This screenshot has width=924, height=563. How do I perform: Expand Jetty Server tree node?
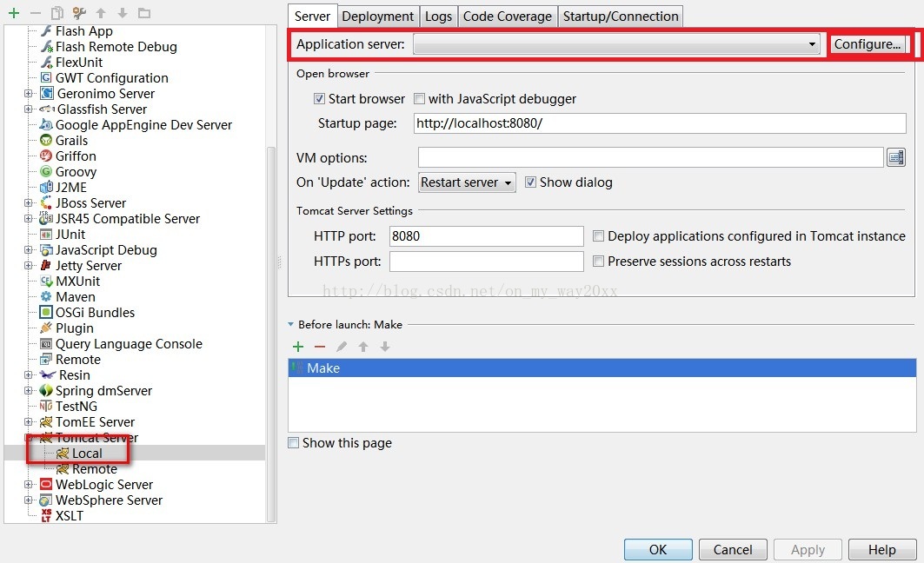[x=28, y=266]
